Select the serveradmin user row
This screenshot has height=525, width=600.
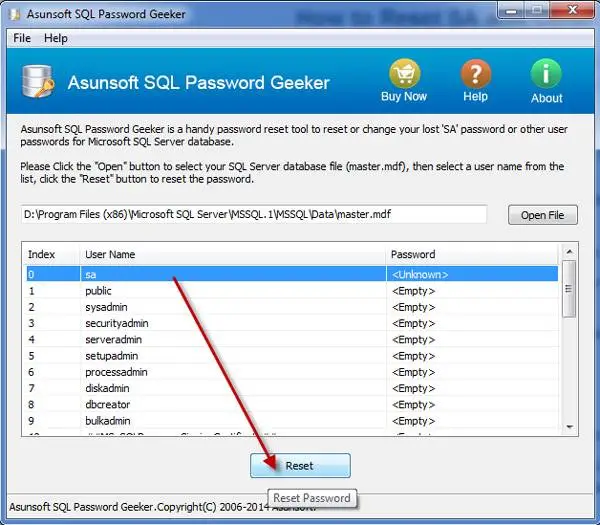pos(292,339)
